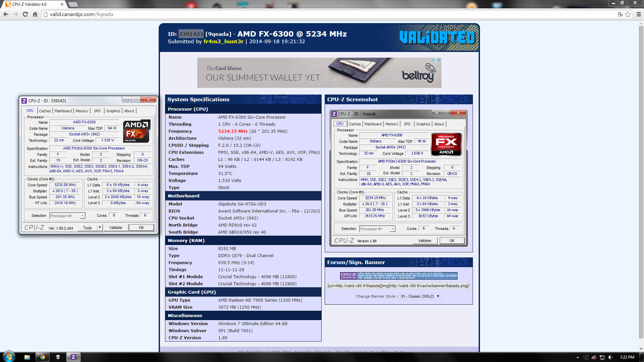Click the AMD FX logo in CPU-Z window
Screen dimensions: 644x362
coord(137,131)
